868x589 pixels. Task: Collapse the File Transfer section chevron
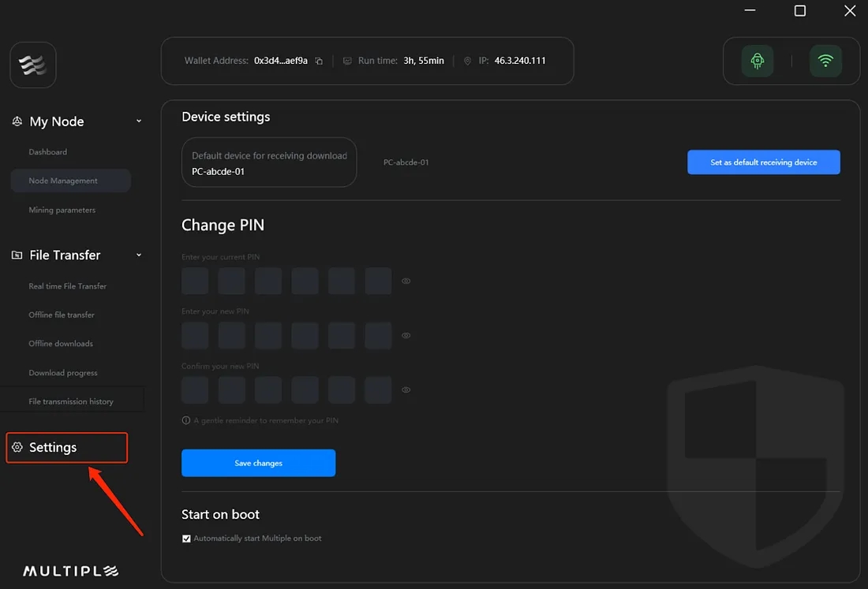tap(139, 255)
